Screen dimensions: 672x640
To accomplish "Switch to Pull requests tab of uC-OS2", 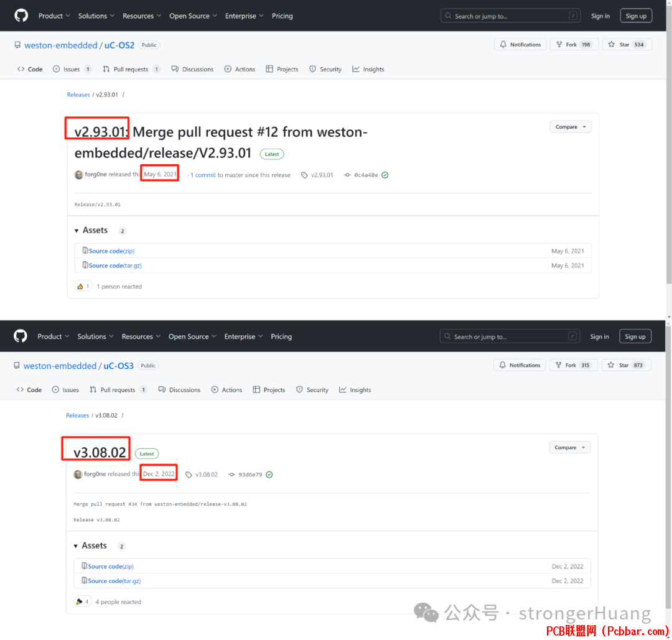I will point(131,69).
